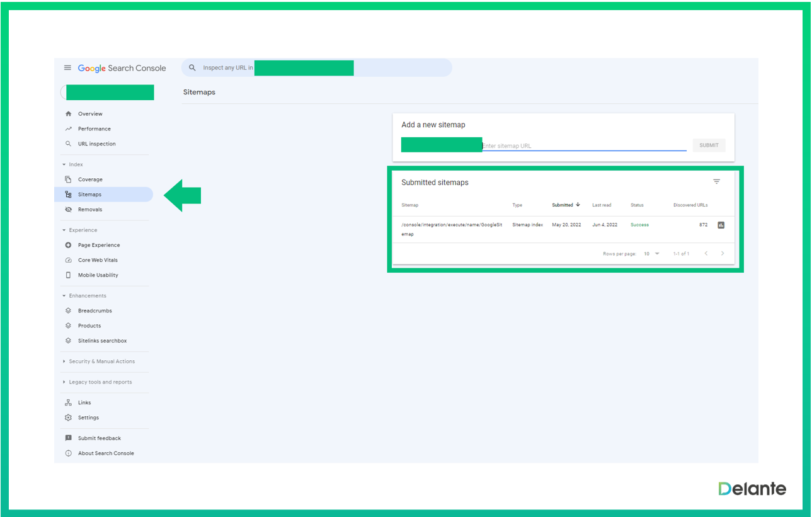Open the hamburger main menu
Image resolution: width=812 pixels, height=517 pixels.
pos(67,68)
